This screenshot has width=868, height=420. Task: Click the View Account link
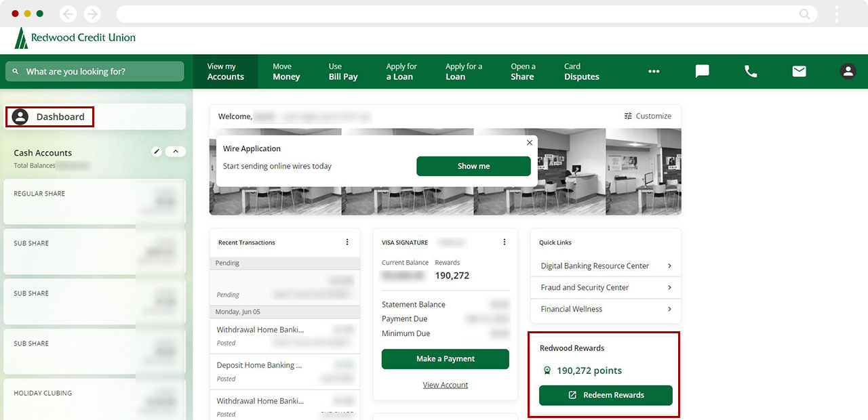[x=446, y=385]
